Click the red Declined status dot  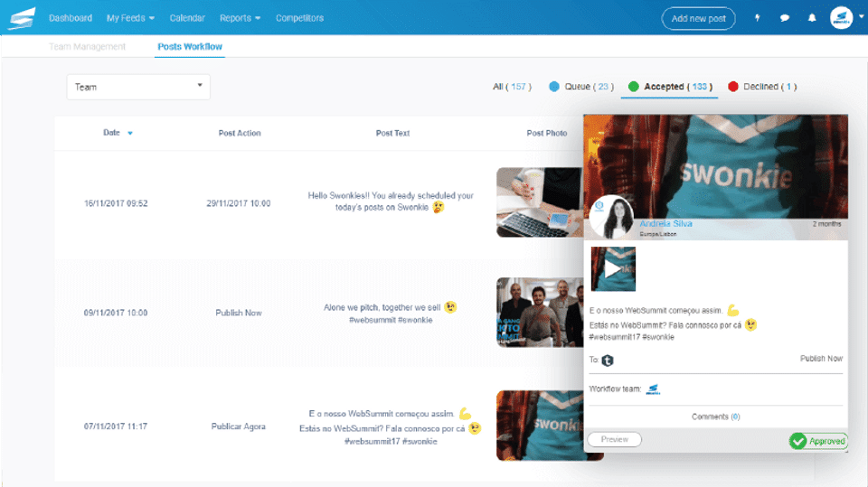[733, 87]
